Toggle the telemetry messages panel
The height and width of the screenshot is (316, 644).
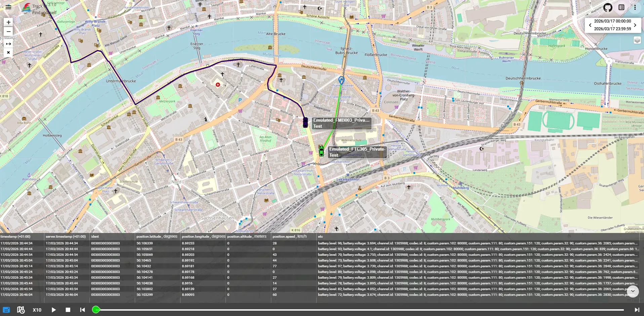(x=6, y=310)
